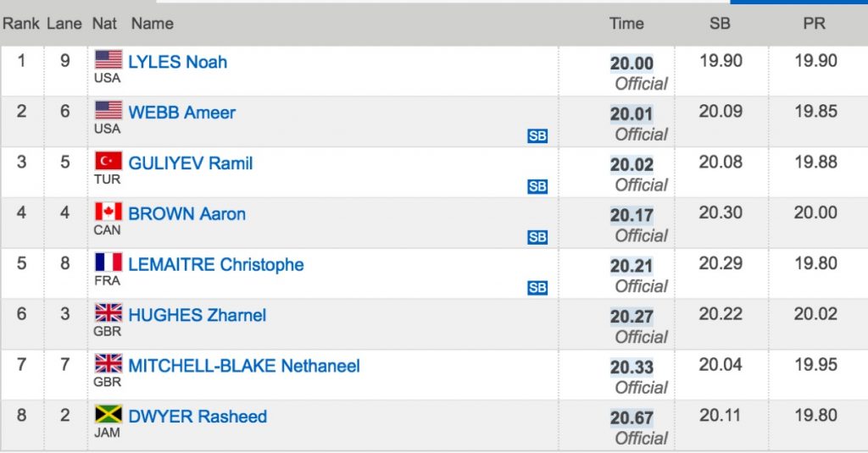Click the SB badge in Guliyev's row
Image resolution: width=868 pixels, height=453 pixels.
(537, 186)
